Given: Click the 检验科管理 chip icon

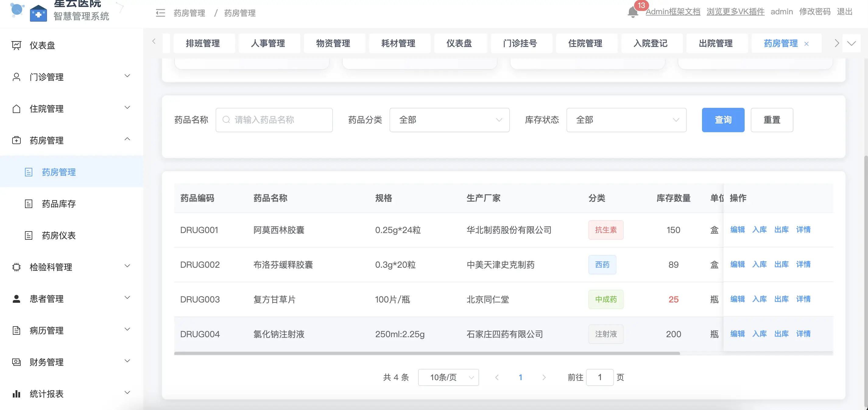Looking at the screenshot, I should [x=16, y=267].
